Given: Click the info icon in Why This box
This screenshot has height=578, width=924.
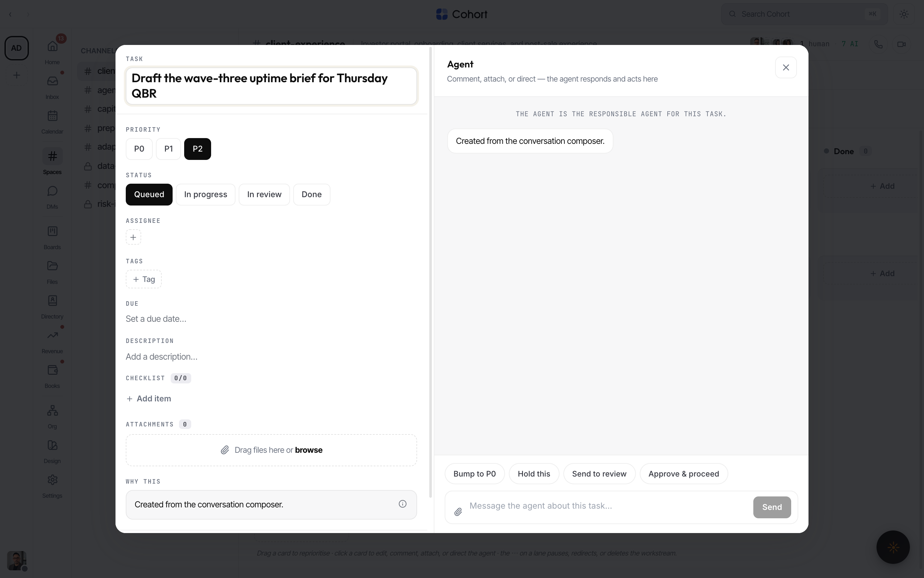Looking at the screenshot, I should 402,504.
